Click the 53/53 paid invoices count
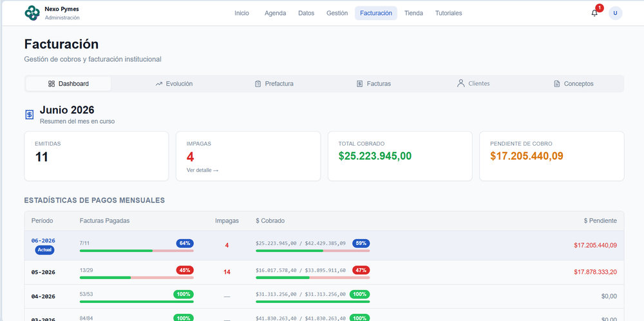 pyautogui.click(x=86, y=295)
